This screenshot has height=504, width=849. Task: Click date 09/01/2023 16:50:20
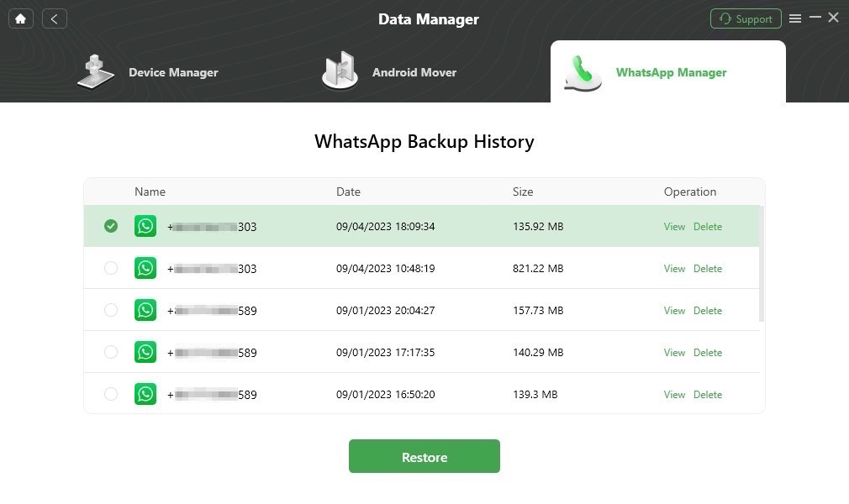click(386, 395)
